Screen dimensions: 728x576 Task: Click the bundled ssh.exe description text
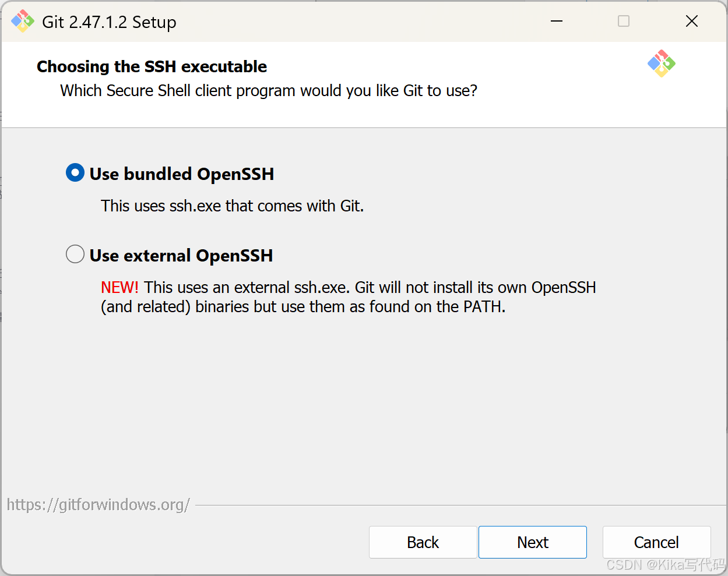point(232,206)
